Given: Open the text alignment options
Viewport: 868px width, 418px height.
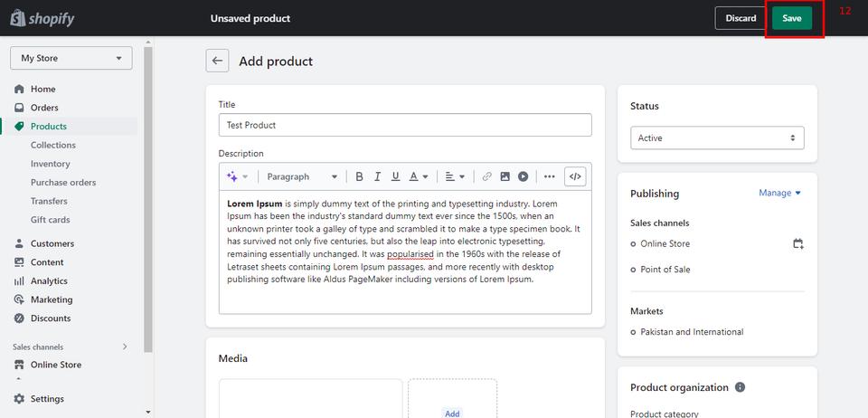Looking at the screenshot, I should coord(455,176).
